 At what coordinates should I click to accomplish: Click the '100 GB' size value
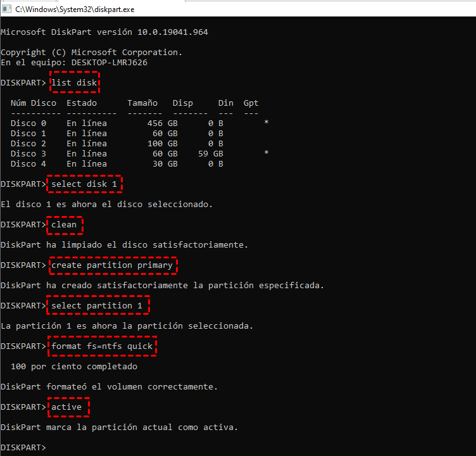(163, 143)
